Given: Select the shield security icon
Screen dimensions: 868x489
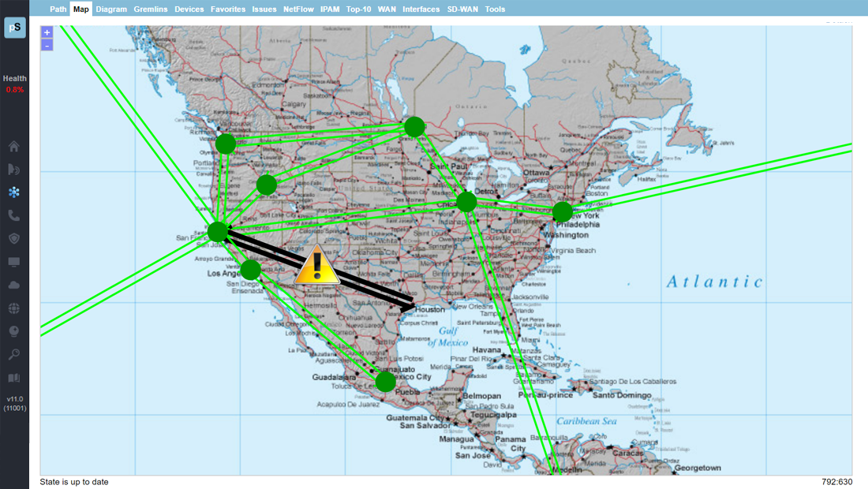Looking at the screenshot, I should pyautogui.click(x=14, y=238).
